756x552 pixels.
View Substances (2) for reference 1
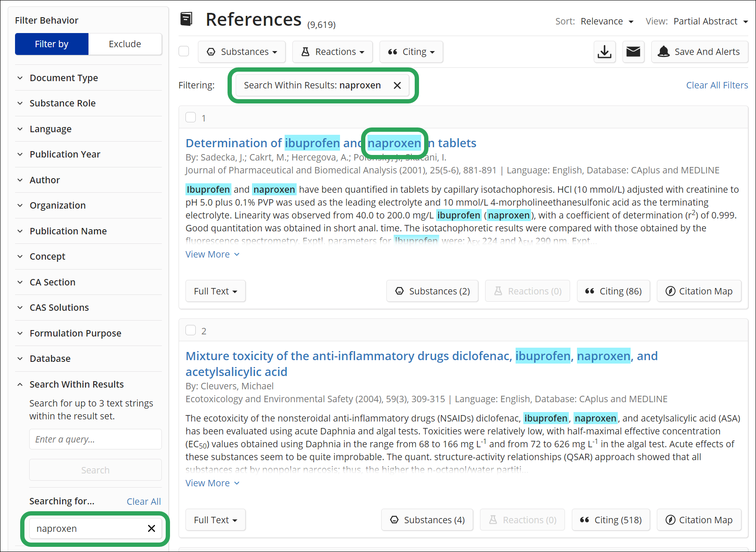[x=432, y=291]
